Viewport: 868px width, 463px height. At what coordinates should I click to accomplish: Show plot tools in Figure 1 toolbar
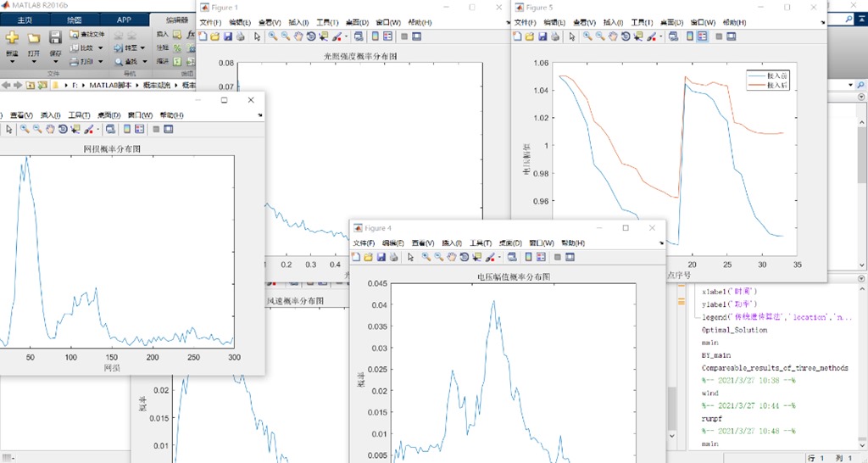tap(417, 36)
